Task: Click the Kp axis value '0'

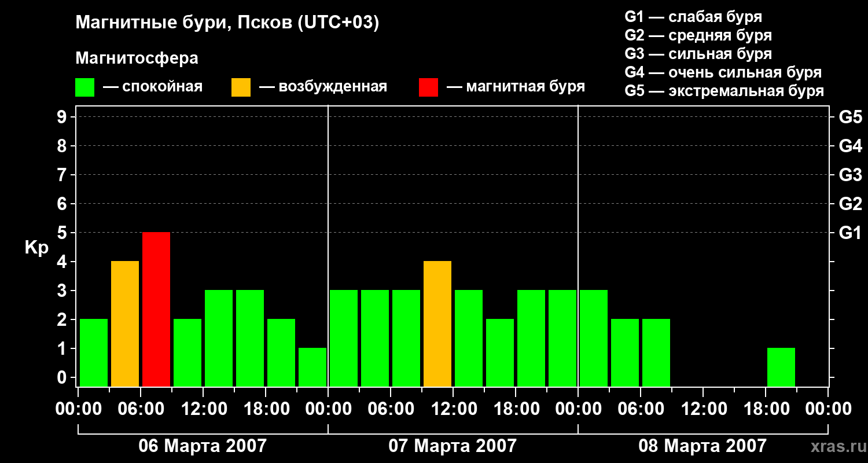Action: (63, 377)
